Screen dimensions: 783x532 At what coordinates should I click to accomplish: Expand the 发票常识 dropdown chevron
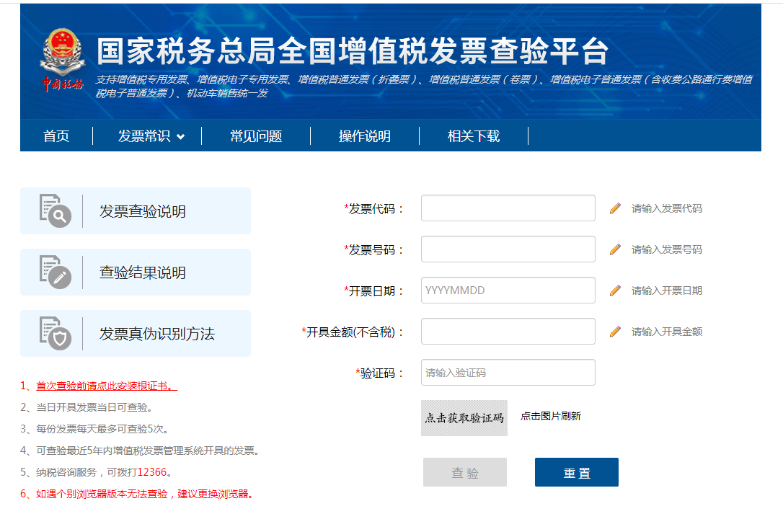(181, 137)
